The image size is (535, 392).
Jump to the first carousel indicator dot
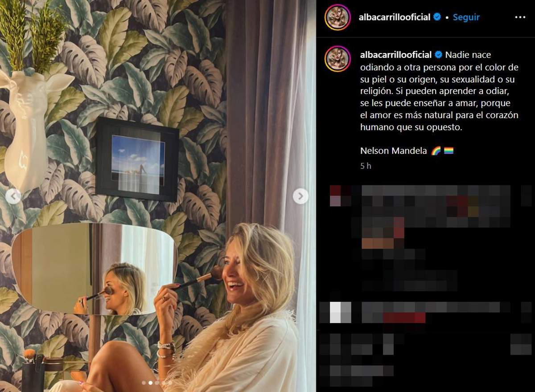[144, 382]
